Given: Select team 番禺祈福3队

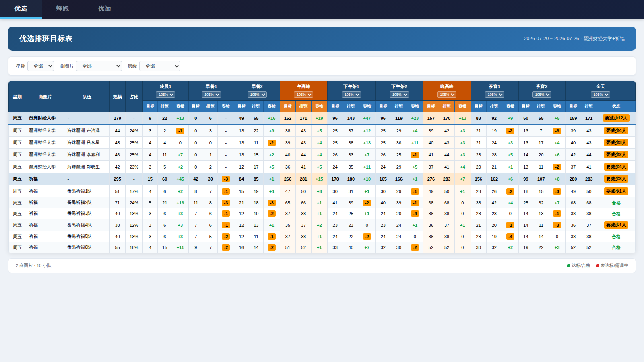Looking at the screenshot, I should click(79, 214).
